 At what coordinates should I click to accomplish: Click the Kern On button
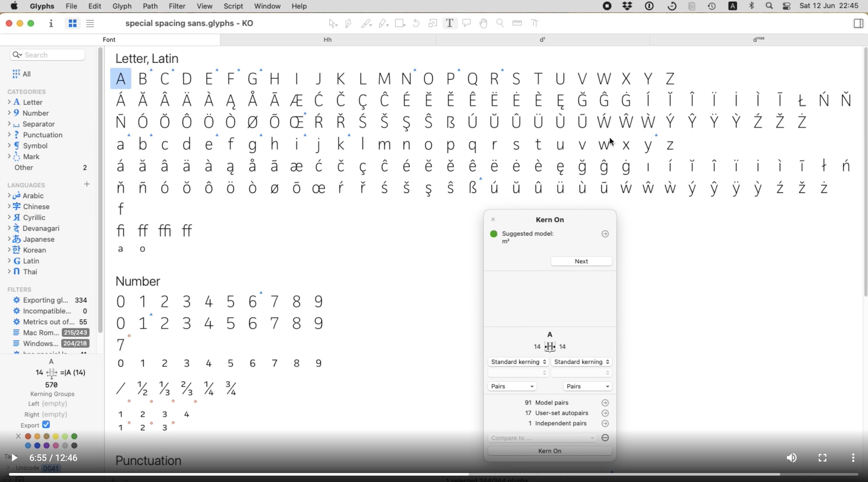point(550,451)
